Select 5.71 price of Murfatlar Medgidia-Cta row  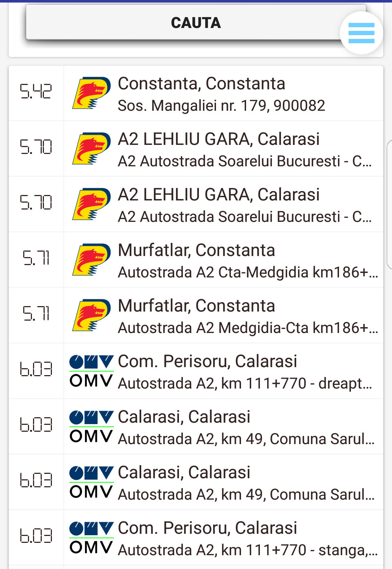tap(36, 313)
